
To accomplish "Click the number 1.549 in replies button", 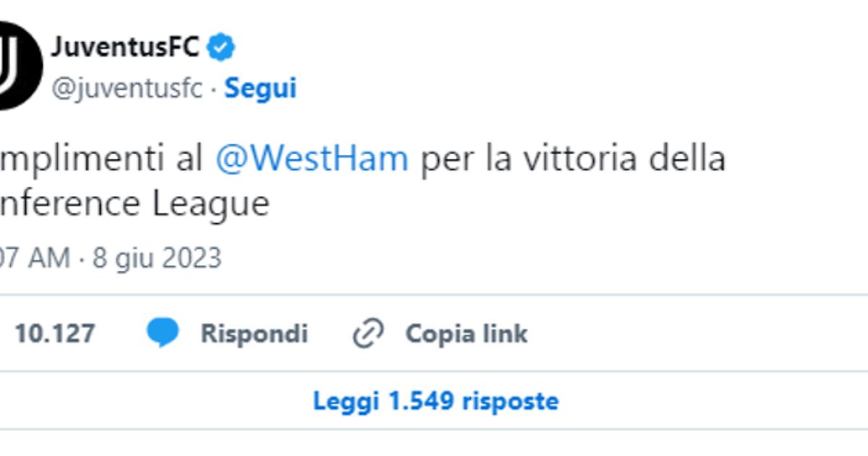I will coord(420,400).
